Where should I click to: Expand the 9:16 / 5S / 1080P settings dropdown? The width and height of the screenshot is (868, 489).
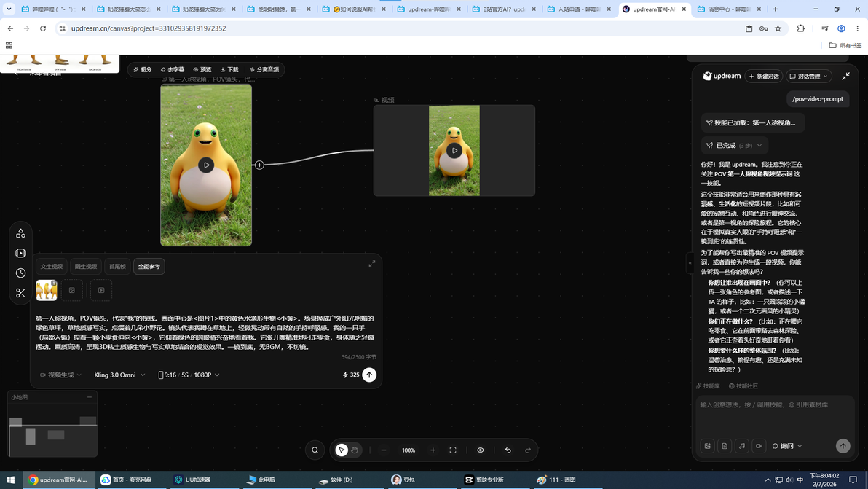(189, 375)
